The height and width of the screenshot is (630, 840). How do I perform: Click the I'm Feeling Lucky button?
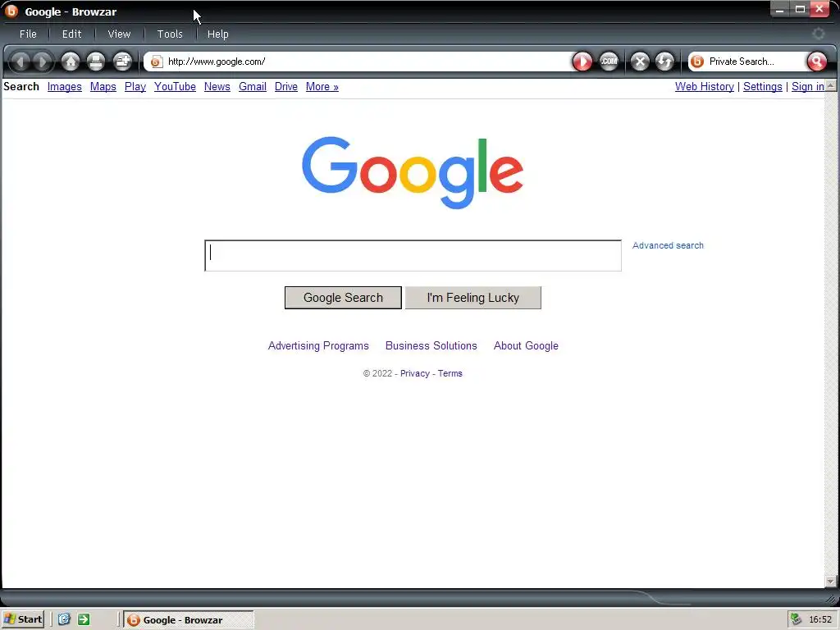coord(473,298)
